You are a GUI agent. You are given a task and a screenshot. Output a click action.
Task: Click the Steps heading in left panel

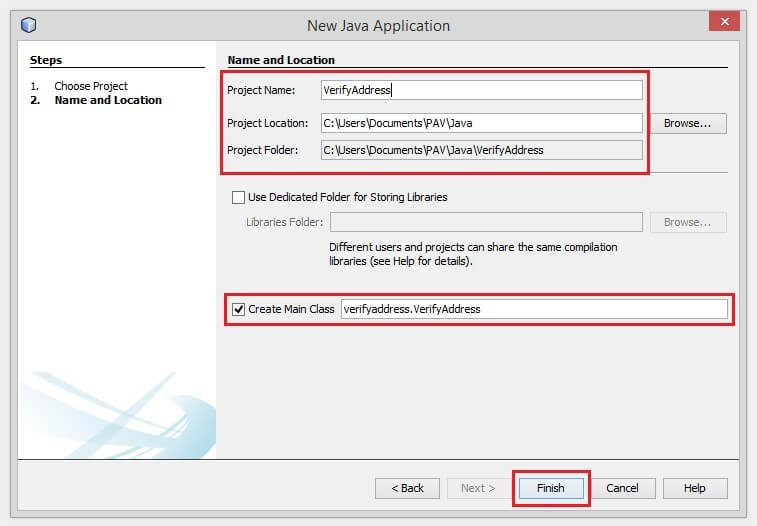[x=46, y=60]
